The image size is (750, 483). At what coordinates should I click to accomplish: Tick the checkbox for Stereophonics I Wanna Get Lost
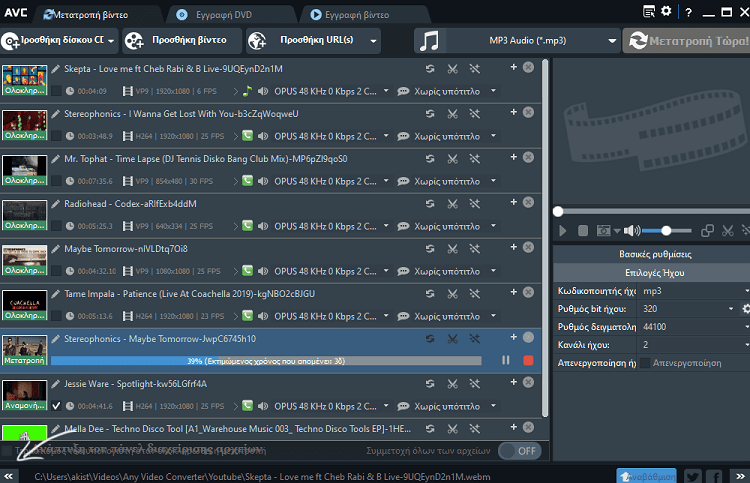[x=56, y=136]
